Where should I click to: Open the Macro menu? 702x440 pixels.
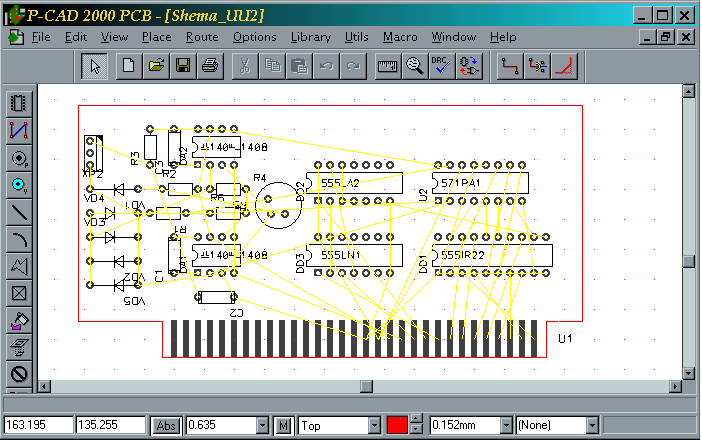click(400, 37)
